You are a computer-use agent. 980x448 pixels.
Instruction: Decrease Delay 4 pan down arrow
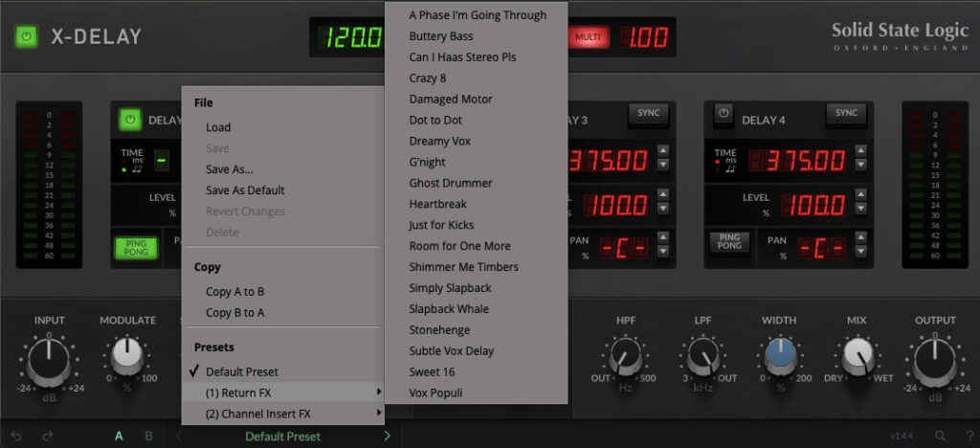860,251
